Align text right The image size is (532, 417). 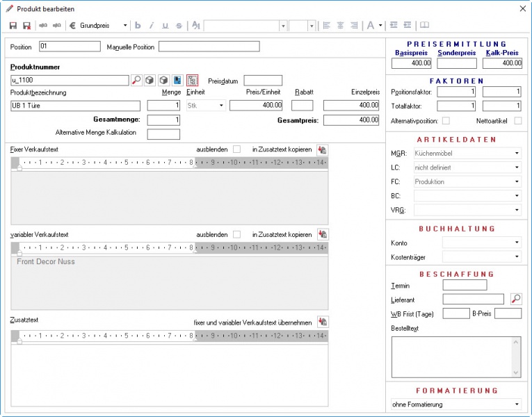(x=354, y=25)
